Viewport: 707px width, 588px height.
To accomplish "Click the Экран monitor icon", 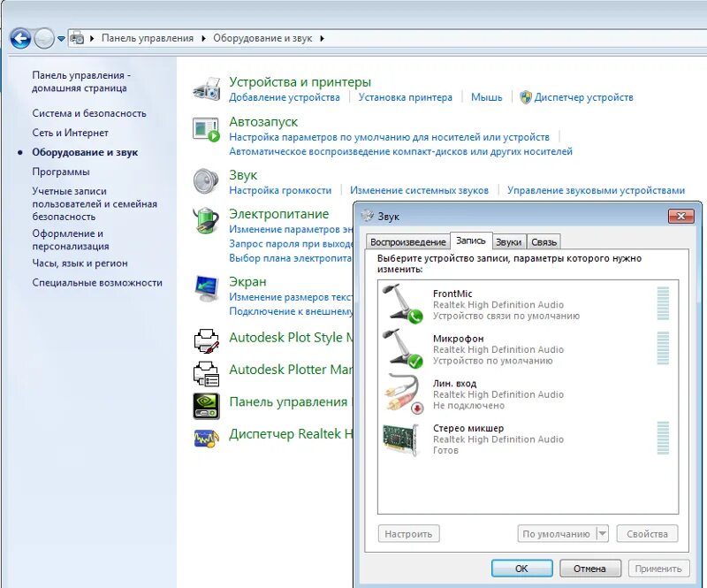I will 207,289.
